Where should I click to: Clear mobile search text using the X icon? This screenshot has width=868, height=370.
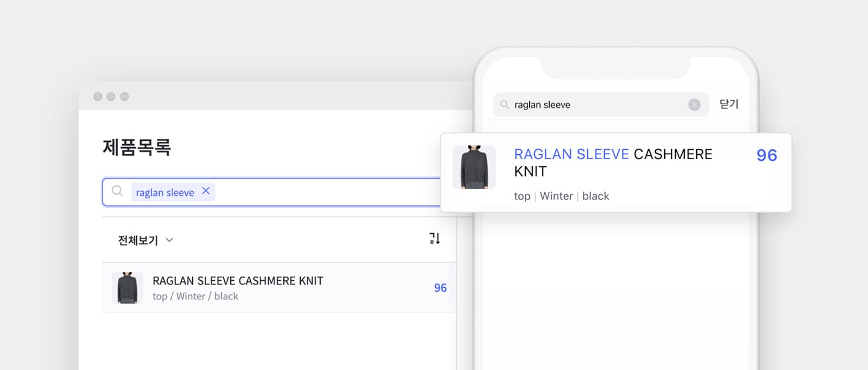click(x=694, y=104)
